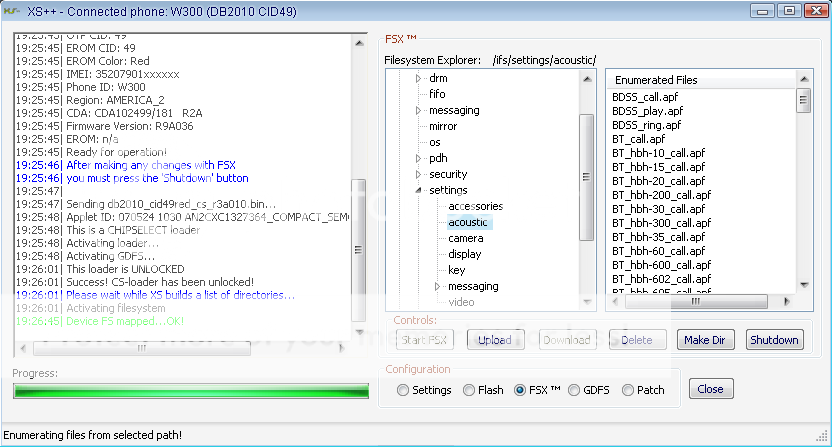Click the folder tree's vertical scrollbar thumb
832x447 pixels.
(x=586, y=177)
